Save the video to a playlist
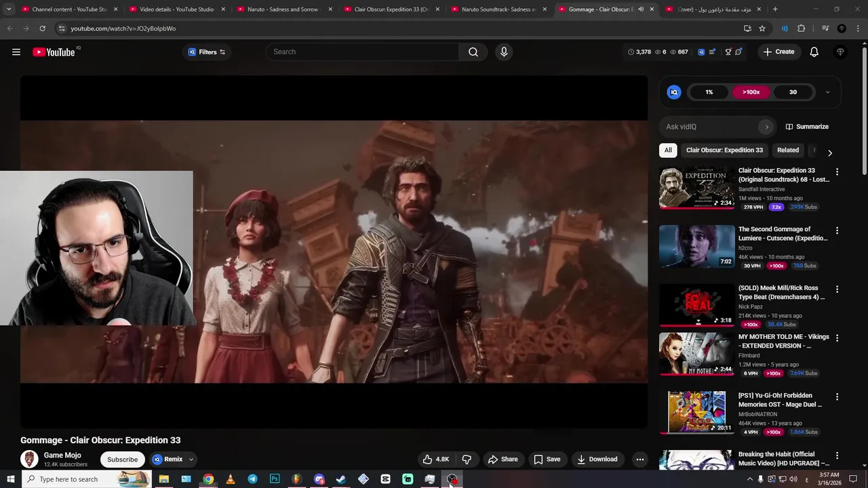This screenshot has width=868, height=488. [547, 459]
